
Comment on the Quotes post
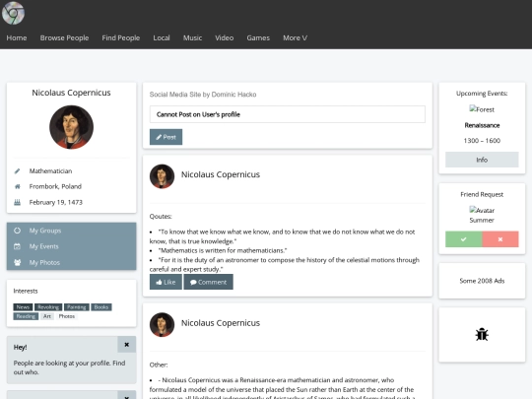[x=208, y=282]
